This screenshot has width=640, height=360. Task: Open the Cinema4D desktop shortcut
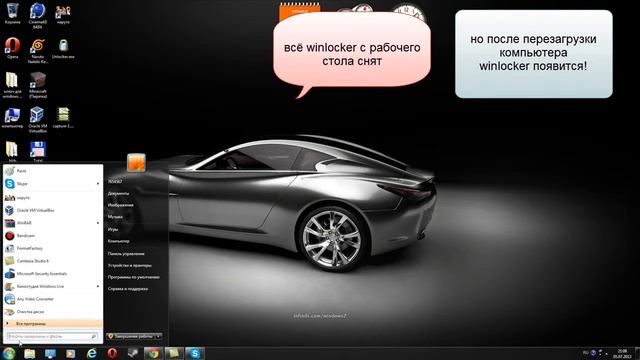(38, 16)
